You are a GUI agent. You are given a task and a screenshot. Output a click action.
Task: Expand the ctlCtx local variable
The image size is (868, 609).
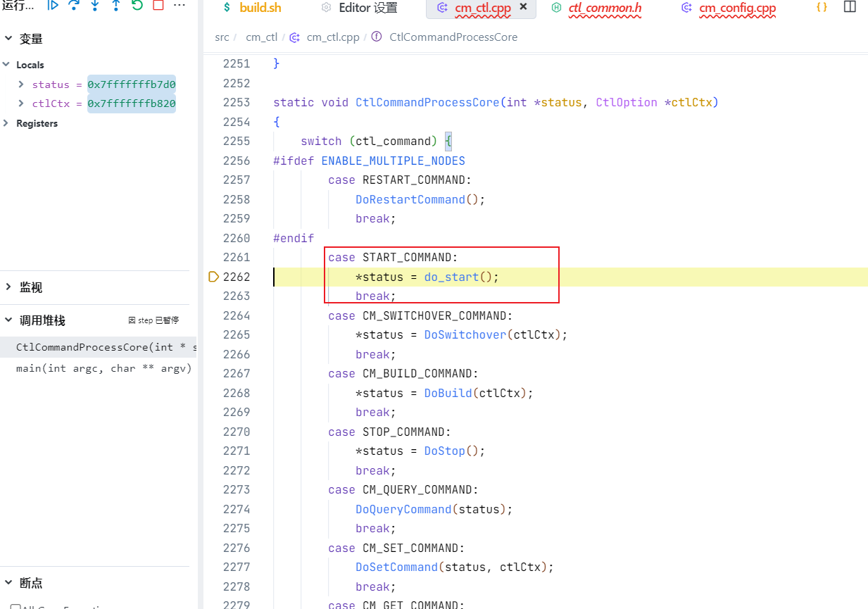(x=22, y=104)
